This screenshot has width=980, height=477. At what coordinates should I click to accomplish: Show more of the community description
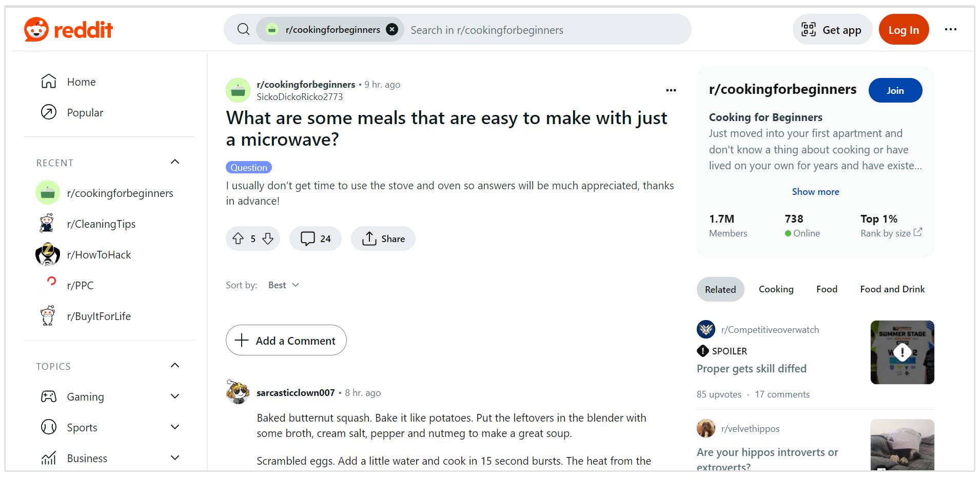pos(815,191)
